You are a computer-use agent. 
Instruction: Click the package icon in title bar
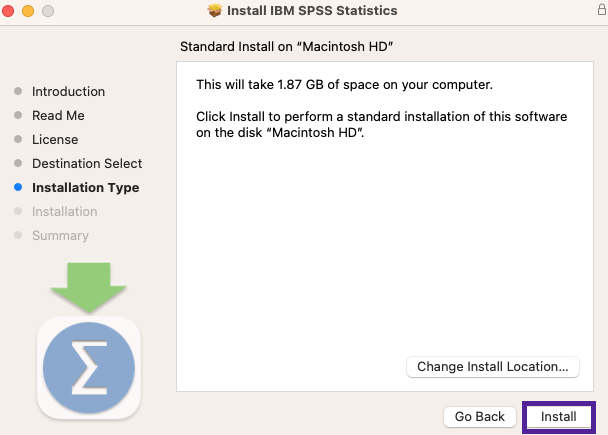(214, 10)
